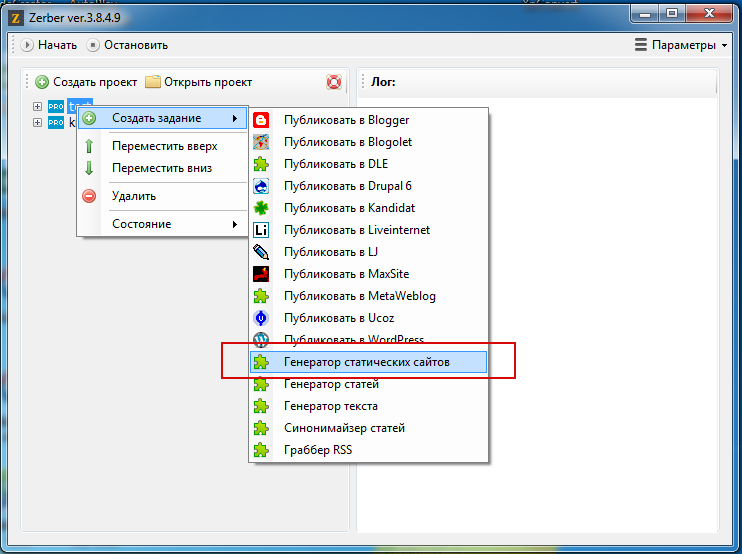
Task: Click the WordPress logo icon
Action: tap(261, 339)
